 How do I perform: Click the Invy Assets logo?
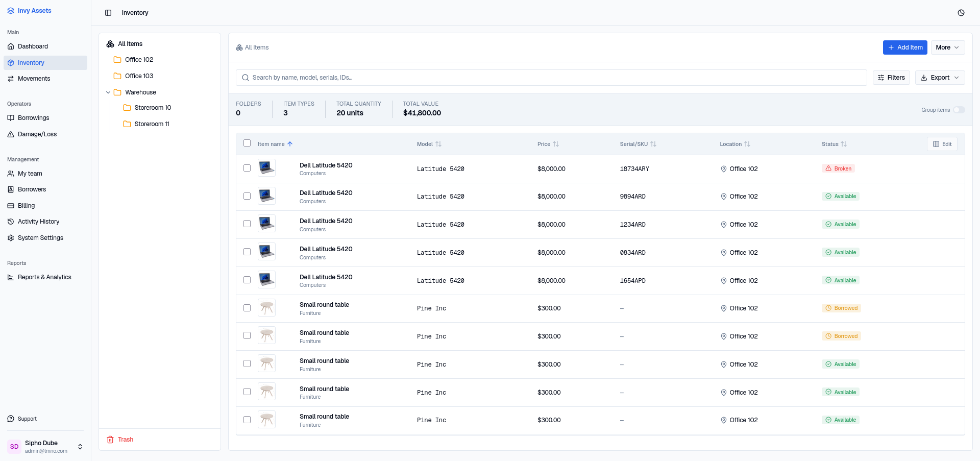(29, 11)
